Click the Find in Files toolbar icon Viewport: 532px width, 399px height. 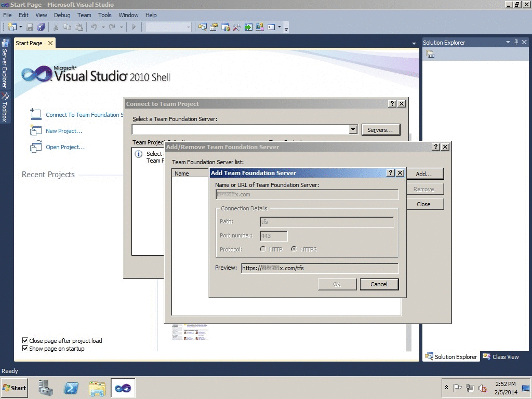click(x=203, y=27)
